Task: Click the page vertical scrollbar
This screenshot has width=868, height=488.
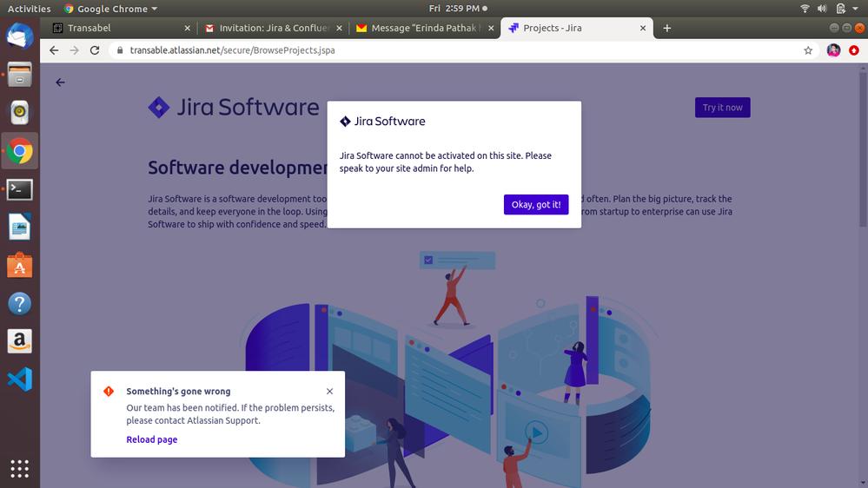Action: tap(863, 149)
